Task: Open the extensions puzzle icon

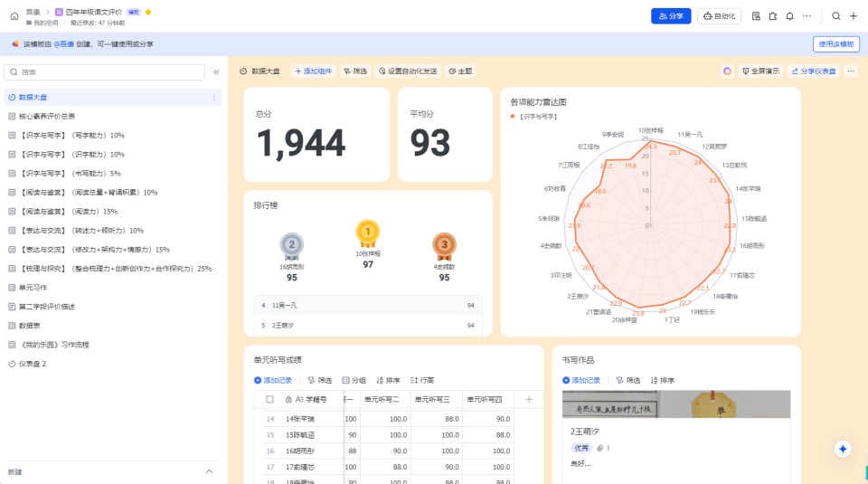Action: click(772, 16)
